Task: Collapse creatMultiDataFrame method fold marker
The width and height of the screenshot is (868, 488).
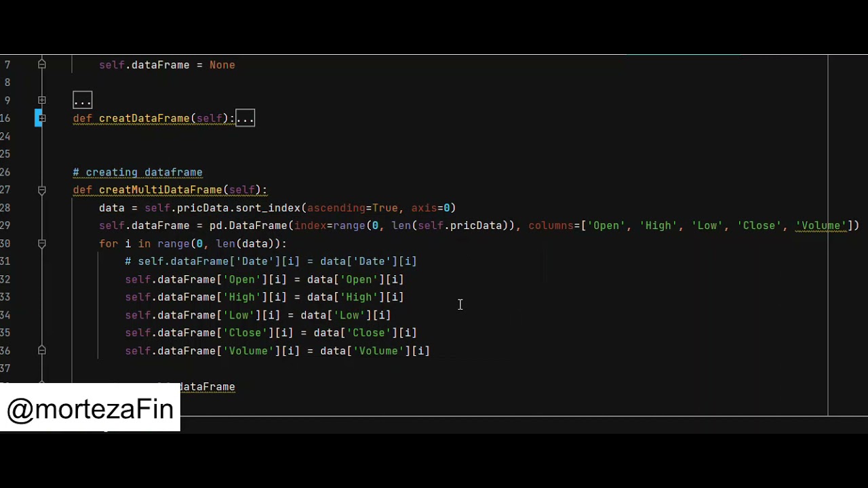Action: pyautogui.click(x=41, y=190)
